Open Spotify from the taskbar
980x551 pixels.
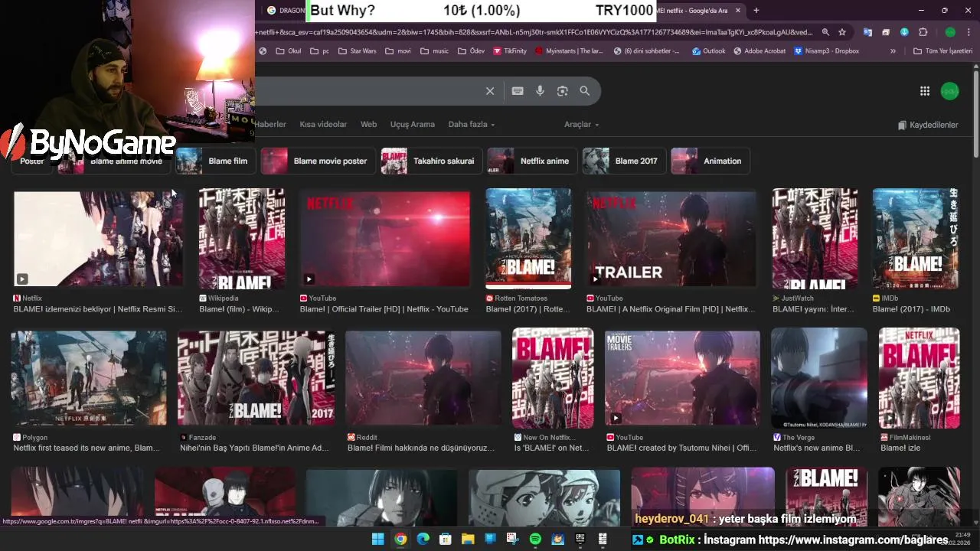535,539
